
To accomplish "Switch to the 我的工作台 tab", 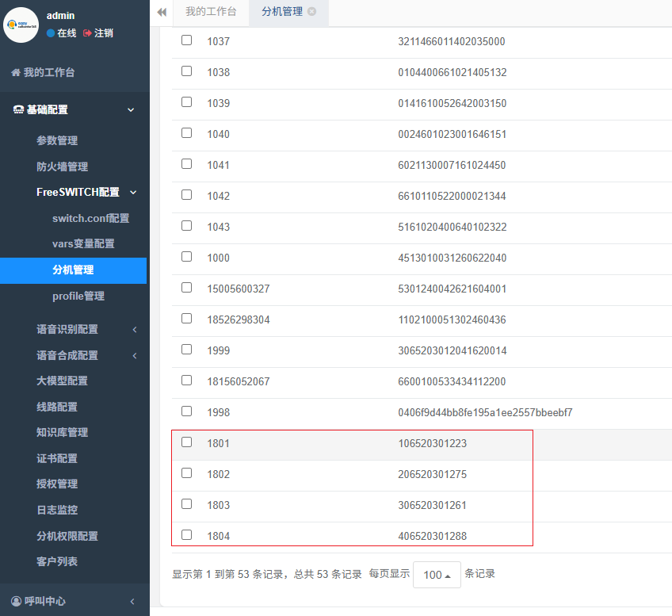I will tap(211, 12).
